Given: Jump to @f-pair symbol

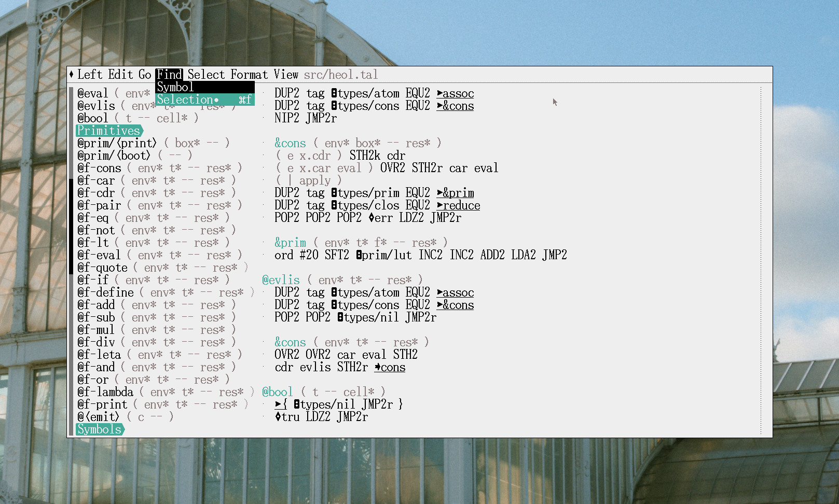Looking at the screenshot, I should [99, 205].
